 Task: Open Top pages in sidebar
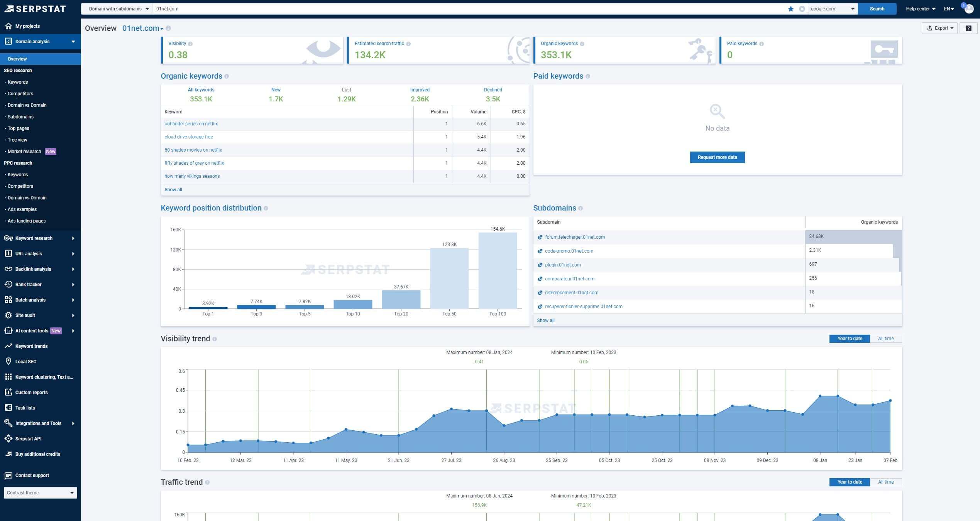pos(18,128)
